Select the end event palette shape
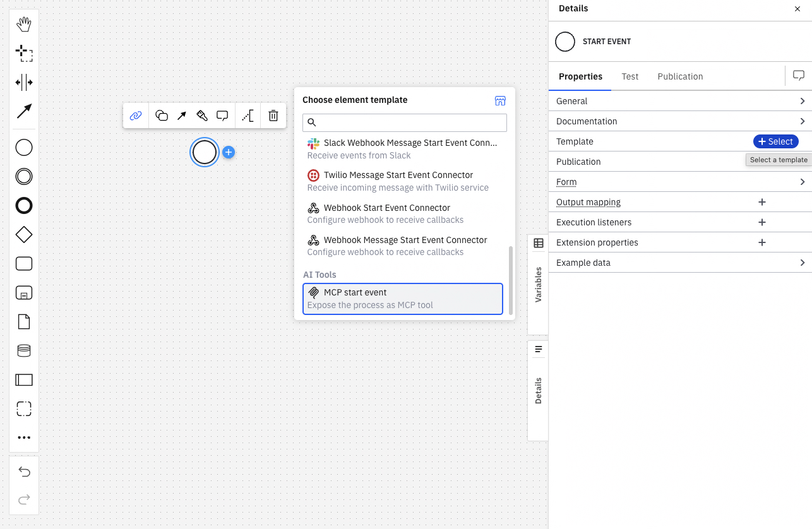Viewport: 812px width, 529px height. (x=24, y=206)
